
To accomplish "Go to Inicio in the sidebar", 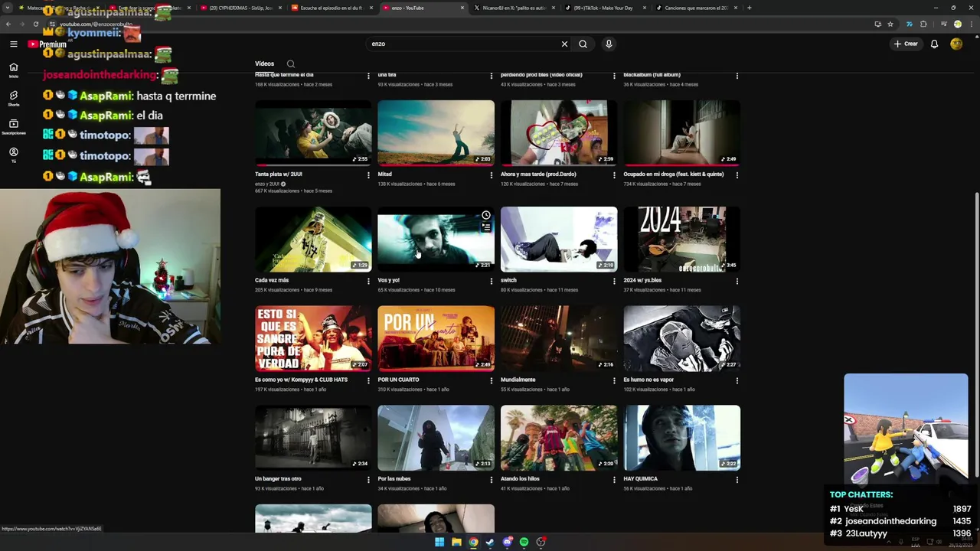I will pos(13,70).
